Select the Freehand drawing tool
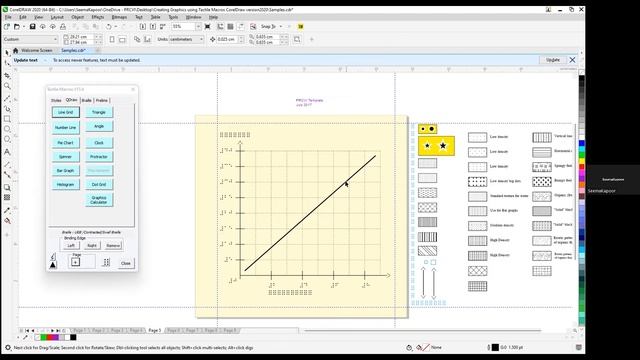Image resolution: width=640 pixels, height=360 pixels. pos(7,98)
